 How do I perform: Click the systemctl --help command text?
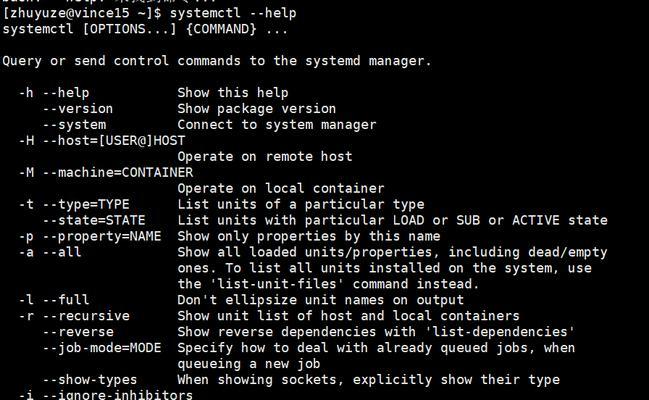point(233,13)
